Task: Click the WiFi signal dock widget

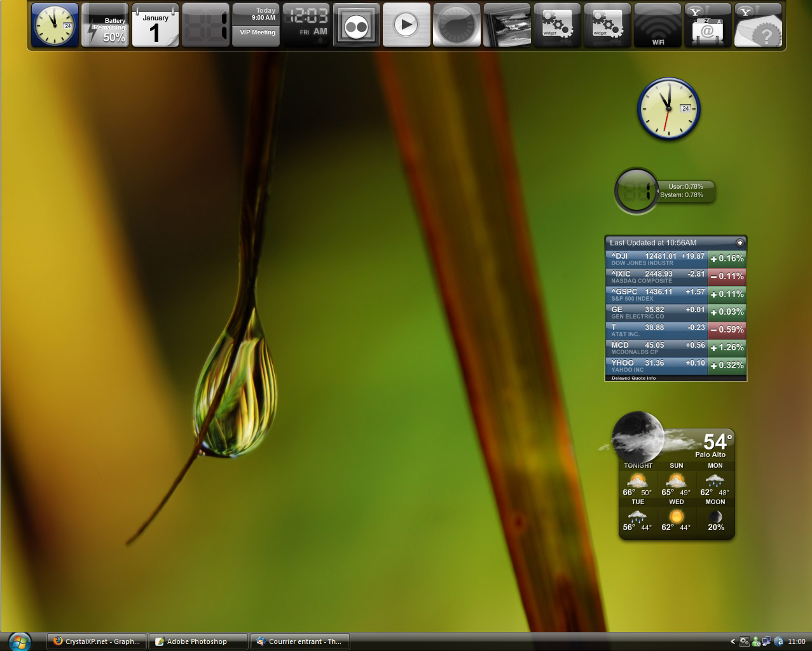Action: (657, 25)
